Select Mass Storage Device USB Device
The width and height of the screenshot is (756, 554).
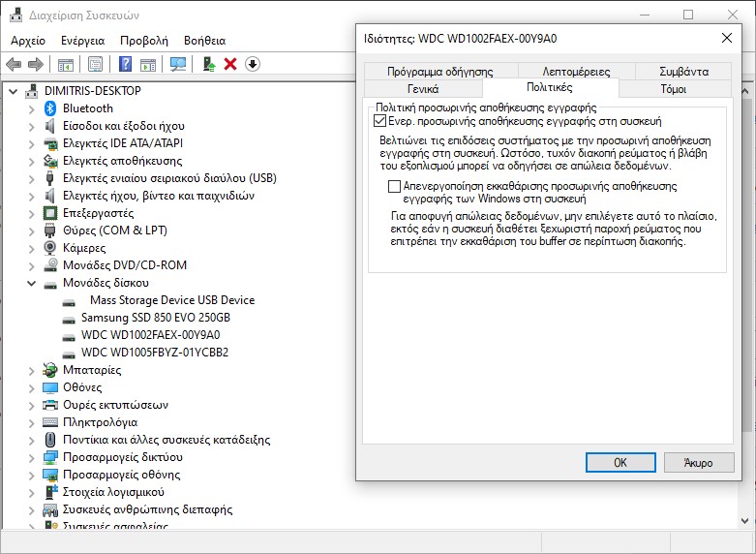coord(172,300)
